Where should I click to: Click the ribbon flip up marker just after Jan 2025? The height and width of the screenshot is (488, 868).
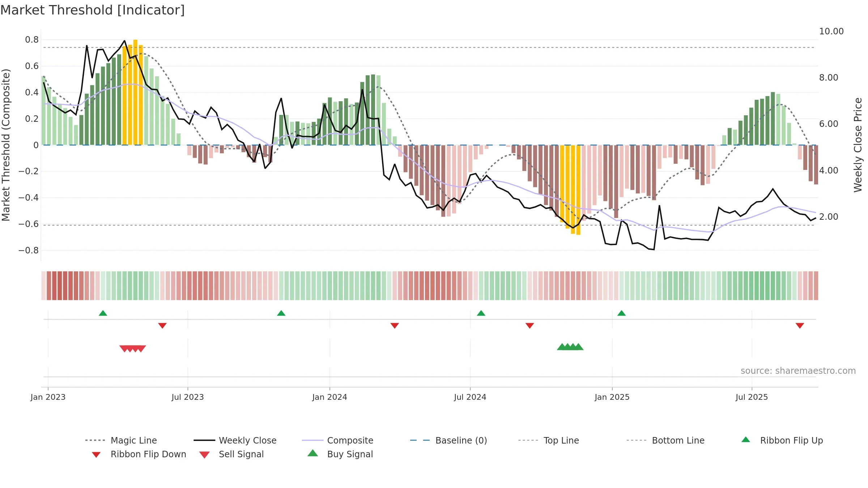coord(621,313)
